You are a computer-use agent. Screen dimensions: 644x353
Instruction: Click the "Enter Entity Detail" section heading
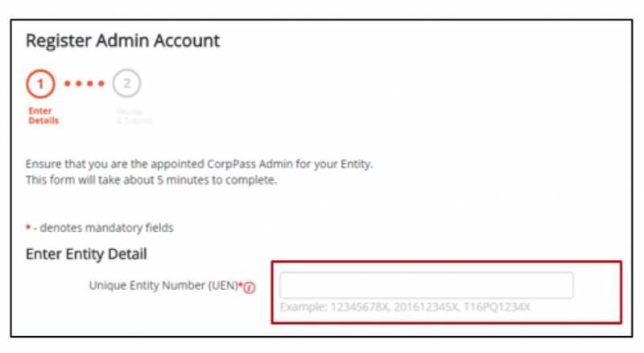pyautogui.click(x=86, y=255)
